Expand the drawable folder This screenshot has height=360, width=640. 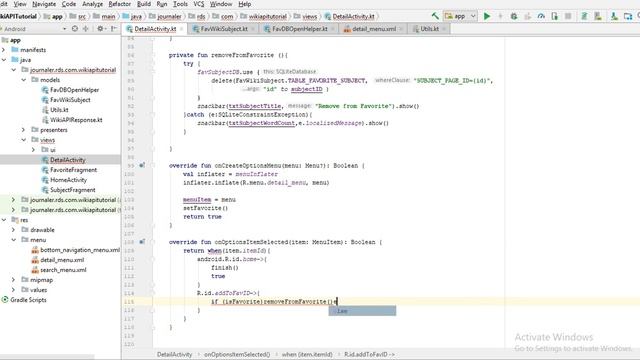click(x=13, y=230)
